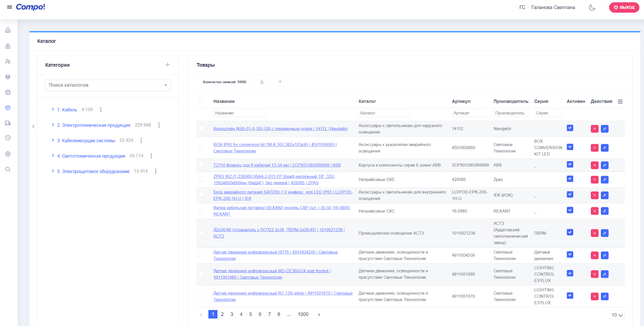Expand the 2. Электротехническая продукция category
The image size is (644, 326).
click(x=53, y=125)
